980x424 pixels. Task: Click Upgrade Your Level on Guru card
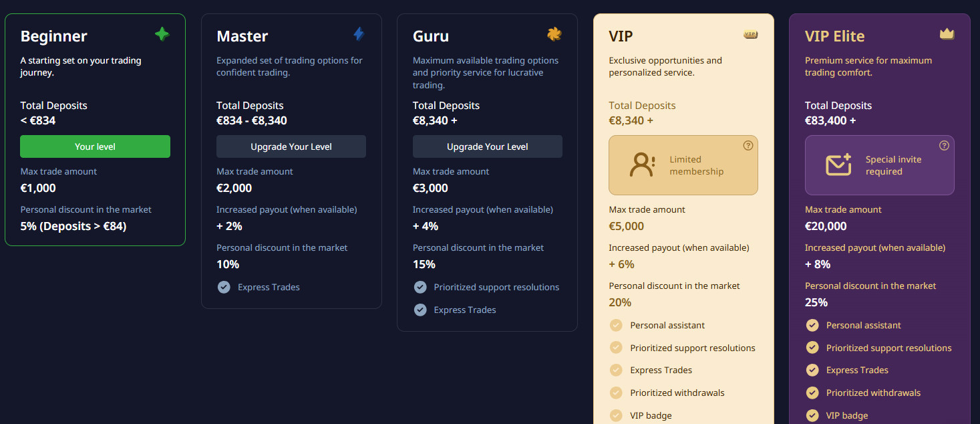tap(487, 146)
